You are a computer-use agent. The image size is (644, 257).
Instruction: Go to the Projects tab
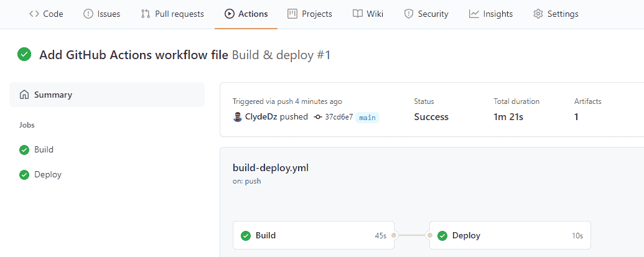(x=310, y=14)
